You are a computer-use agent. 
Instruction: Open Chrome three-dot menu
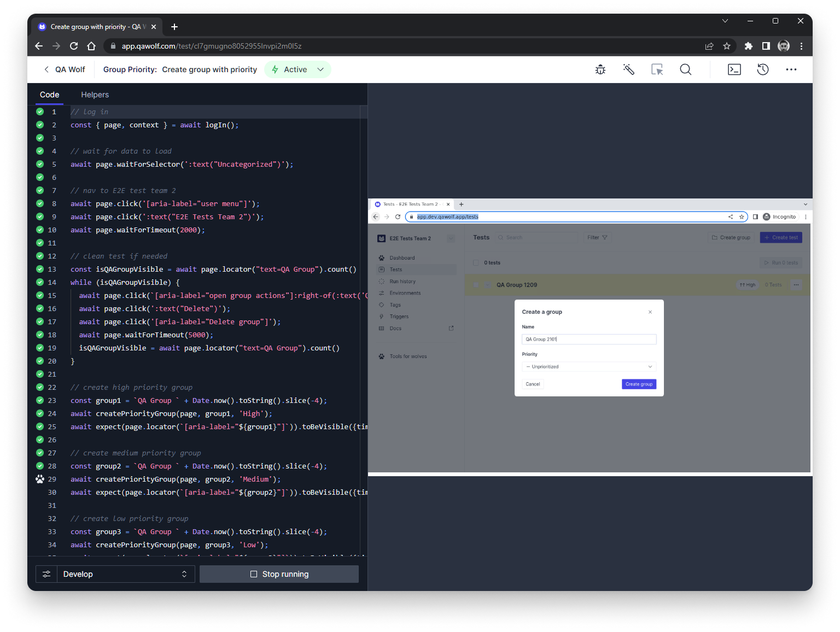(801, 46)
